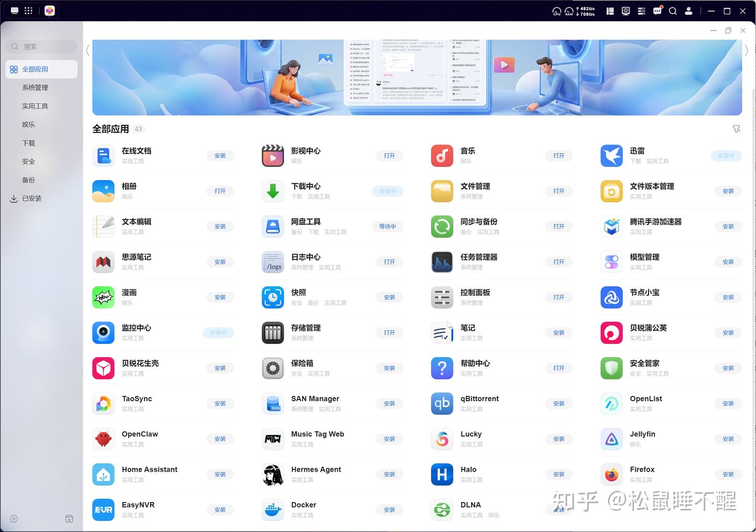Image resolution: width=756 pixels, height=532 pixels.
Task: Install the 在线文档 app
Action: tap(220, 156)
